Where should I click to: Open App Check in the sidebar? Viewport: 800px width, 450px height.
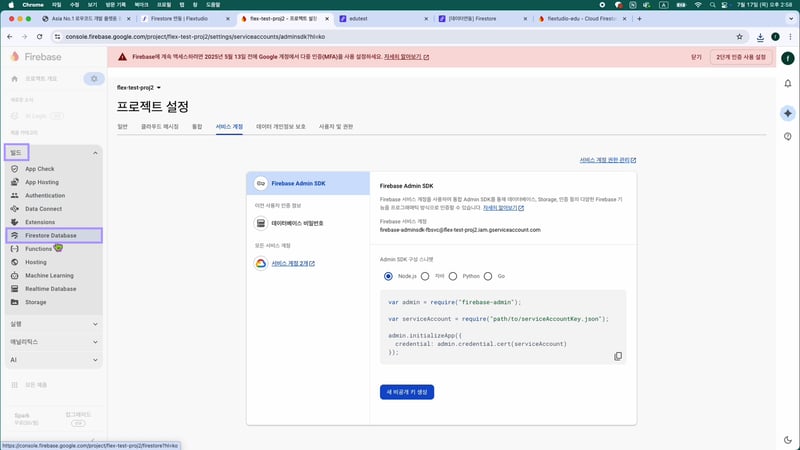pos(39,169)
